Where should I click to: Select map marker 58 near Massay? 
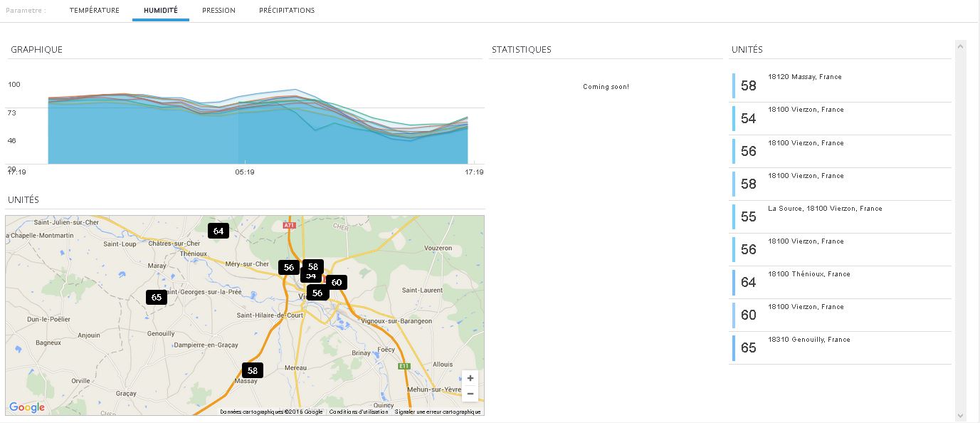tap(252, 370)
